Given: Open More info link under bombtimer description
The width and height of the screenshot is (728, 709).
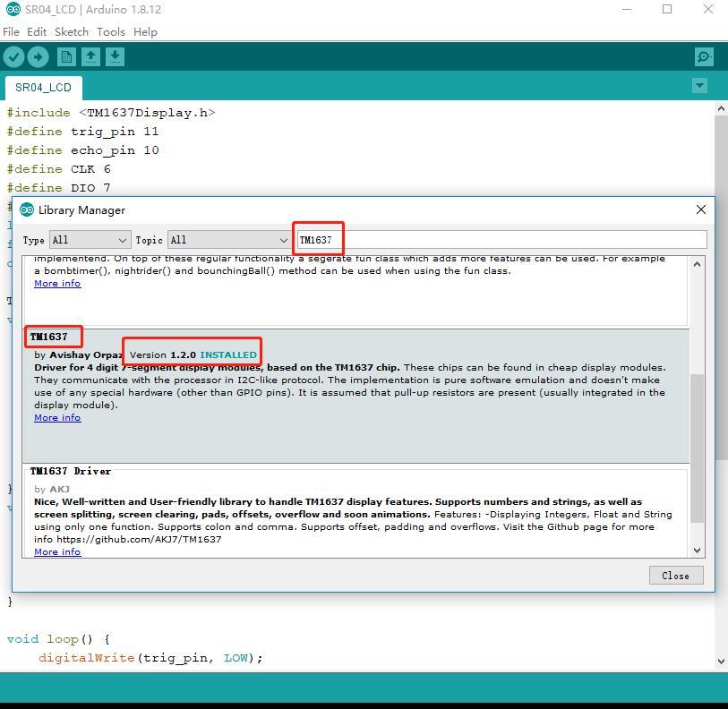Looking at the screenshot, I should tap(57, 283).
